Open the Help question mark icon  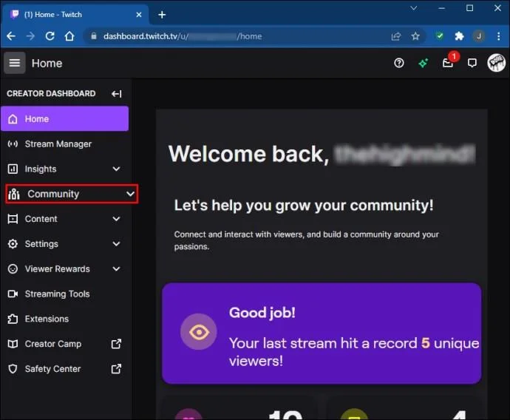coord(399,63)
